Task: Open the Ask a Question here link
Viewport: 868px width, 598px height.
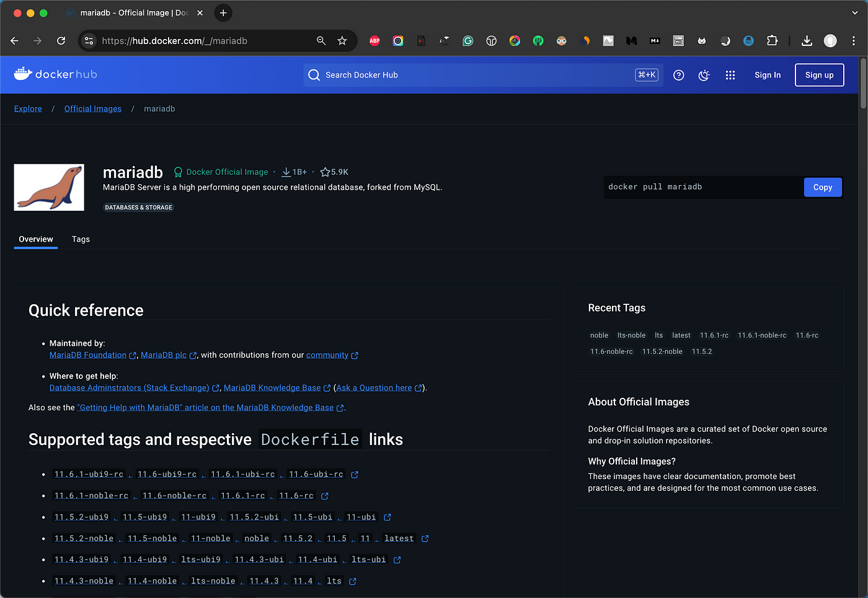Action: [x=374, y=388]
